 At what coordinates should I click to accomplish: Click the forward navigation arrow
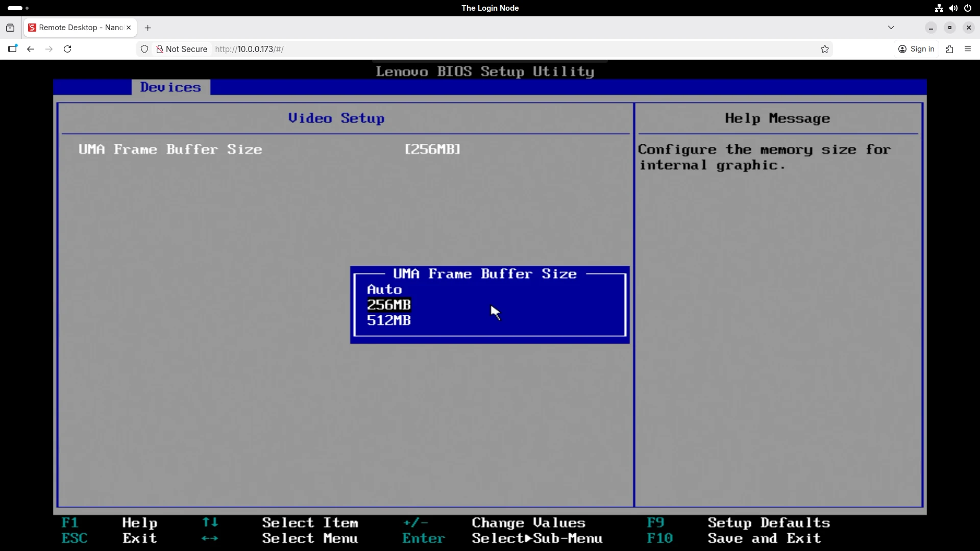49,49
